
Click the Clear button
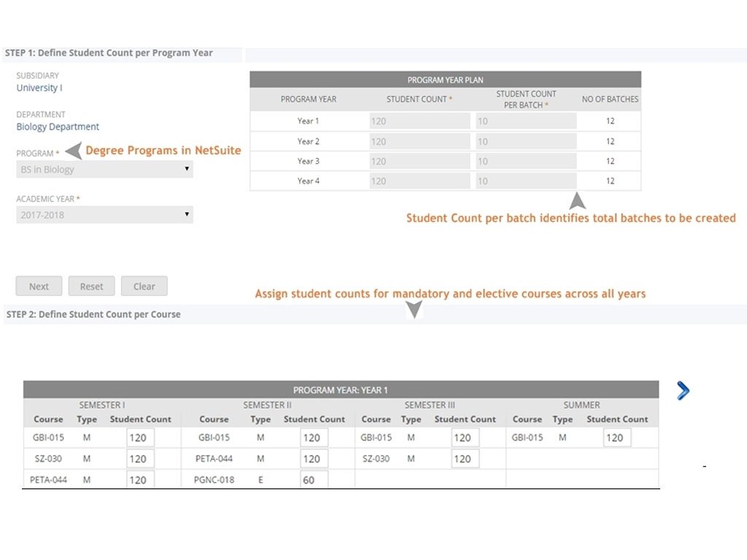(144, 286)
